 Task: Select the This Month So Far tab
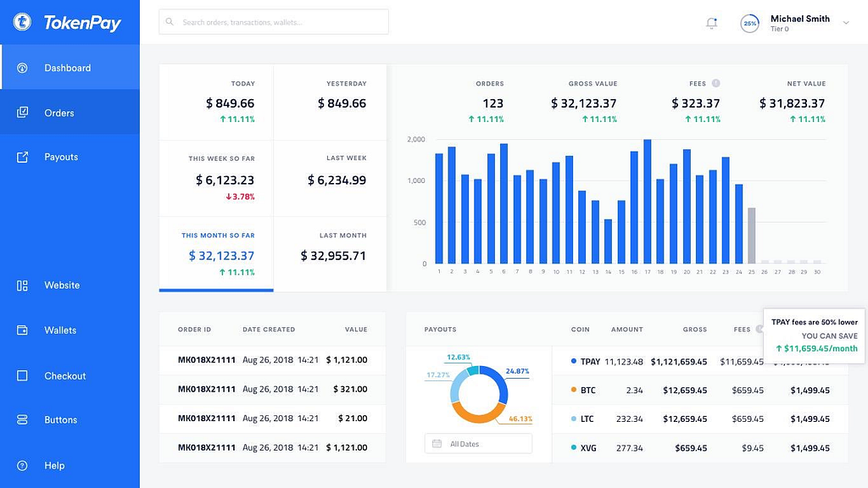pyautogui.click(x=216, y=254)
